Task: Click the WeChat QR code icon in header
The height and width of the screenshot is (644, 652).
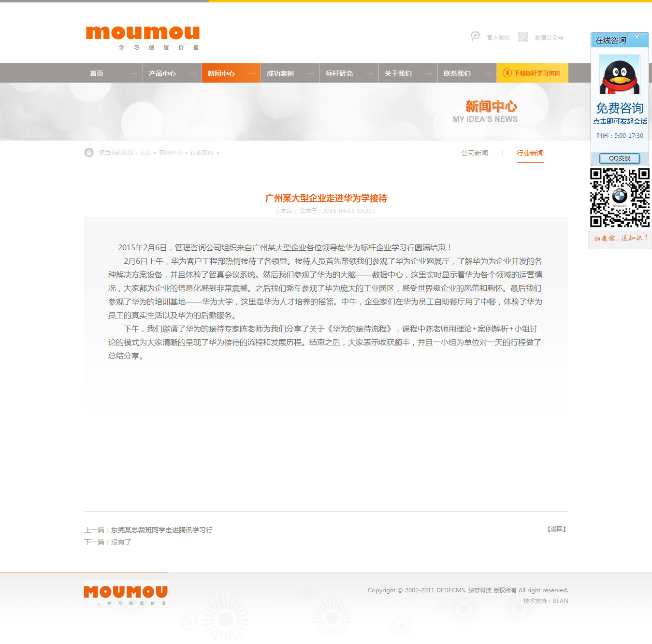Action: click(522, 37)
